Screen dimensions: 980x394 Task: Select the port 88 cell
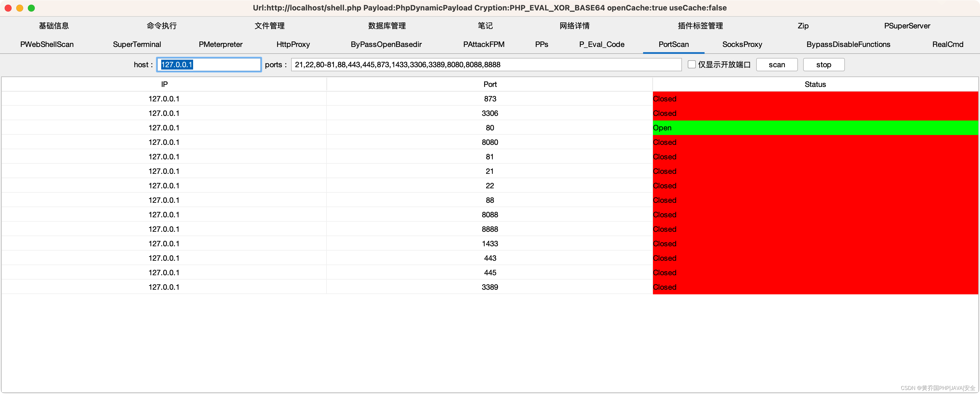point(490,200)
